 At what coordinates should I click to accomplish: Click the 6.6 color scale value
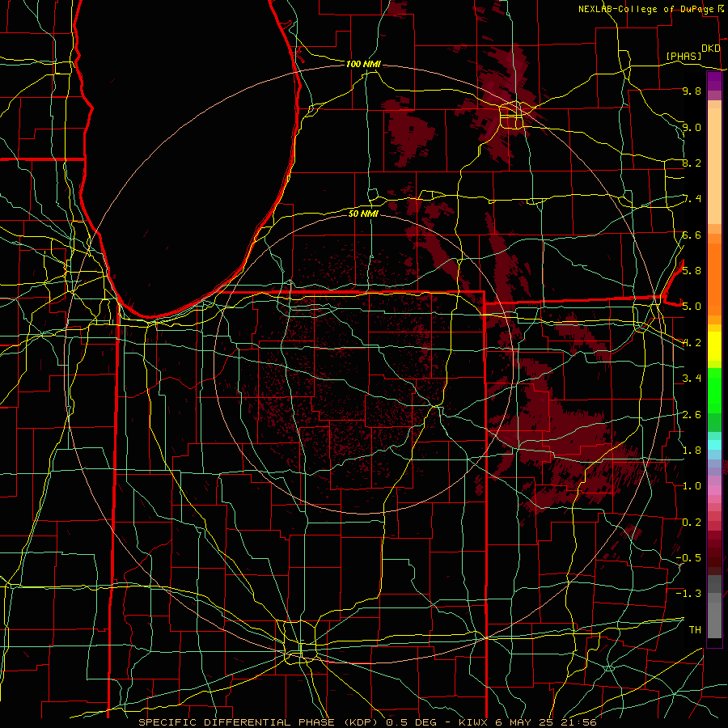point(692,235)
